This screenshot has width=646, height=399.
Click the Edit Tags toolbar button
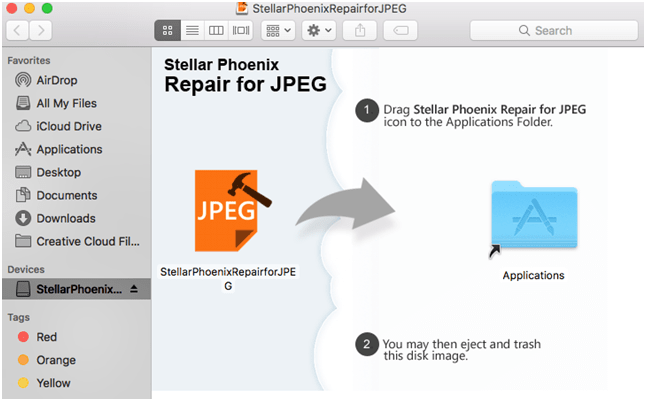click(400, 31)
